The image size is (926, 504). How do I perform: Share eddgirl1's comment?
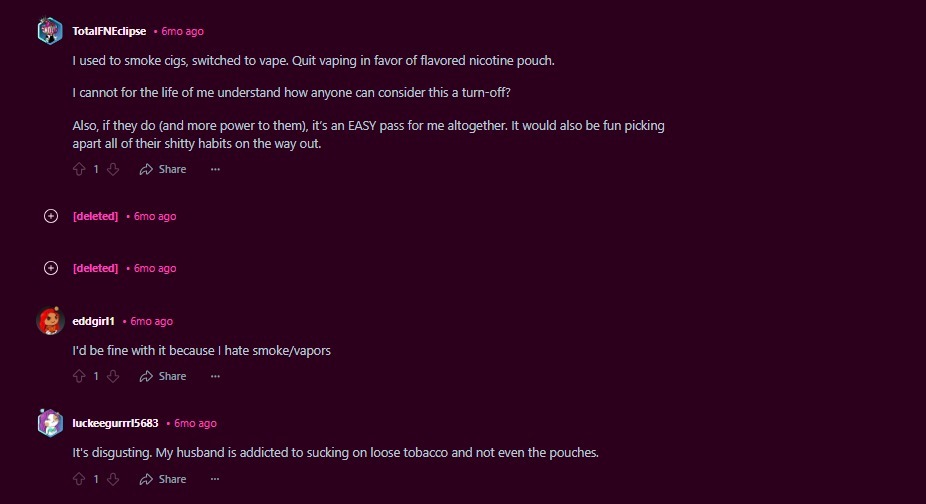(x=163, y=377)
